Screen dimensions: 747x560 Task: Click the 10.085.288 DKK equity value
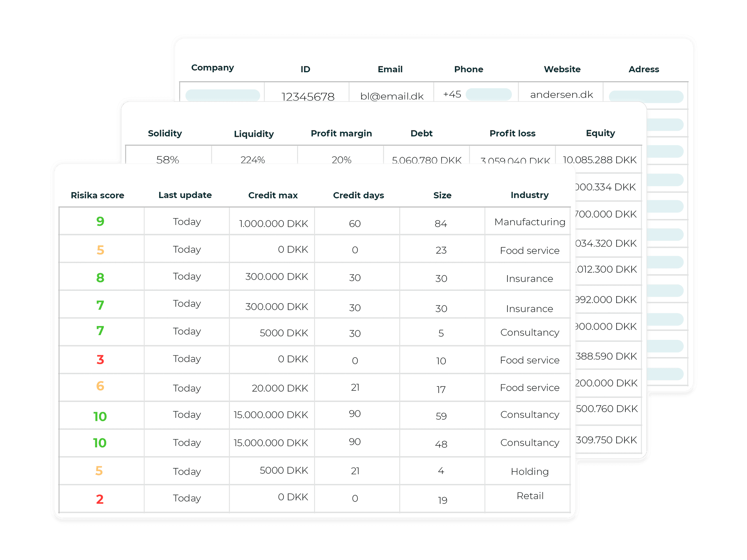click(x=599, y=160)
